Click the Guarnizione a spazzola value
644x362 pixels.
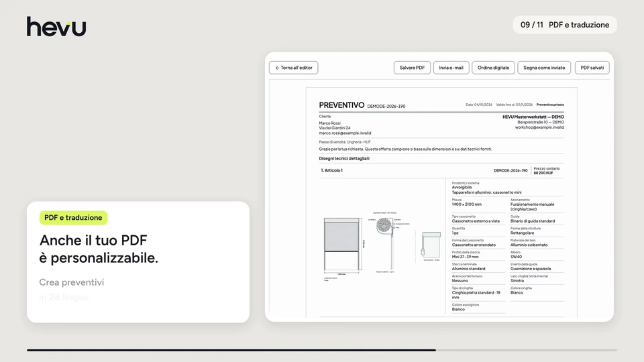click(x=531, y=269)
